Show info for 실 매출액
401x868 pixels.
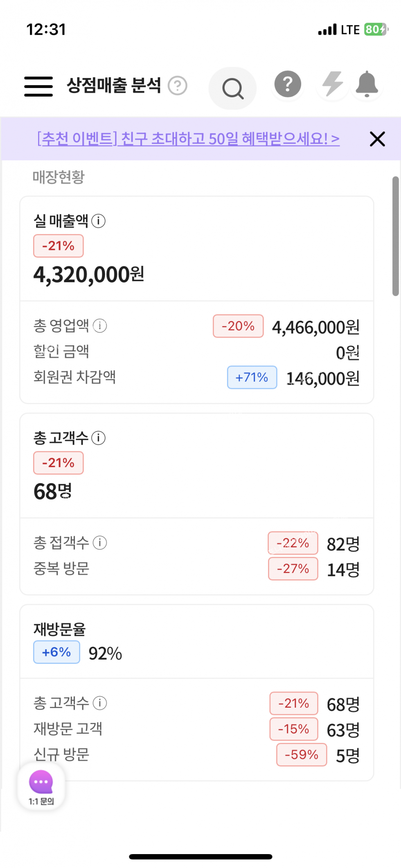[99, 221]
